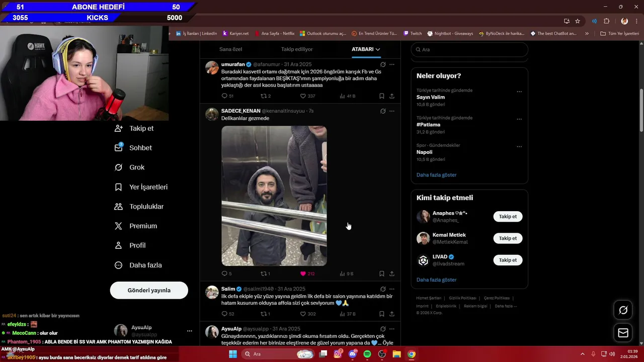Image resolution: width=644 pixels, height=362 pixels.
Task: Share umurafan's post
Action: 392,96
